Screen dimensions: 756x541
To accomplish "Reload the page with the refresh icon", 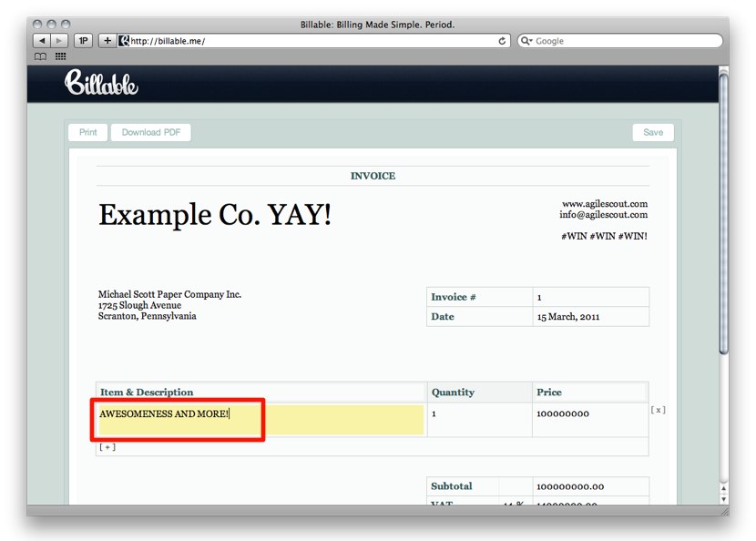I will coord(502,41).
